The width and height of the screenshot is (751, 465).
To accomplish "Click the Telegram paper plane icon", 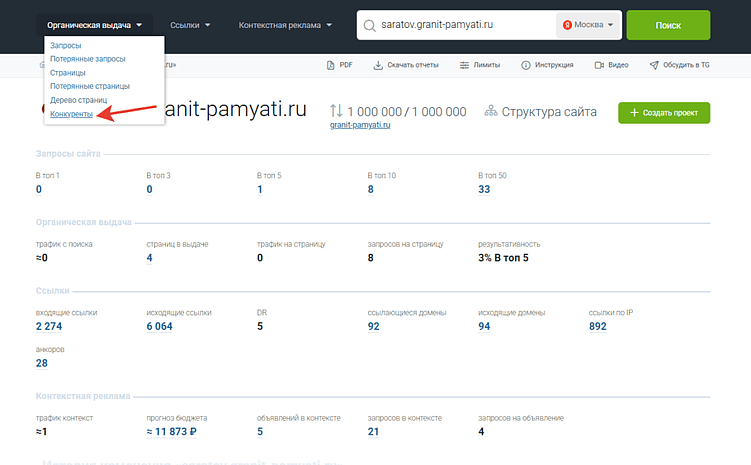I will [x=654, y=65].
